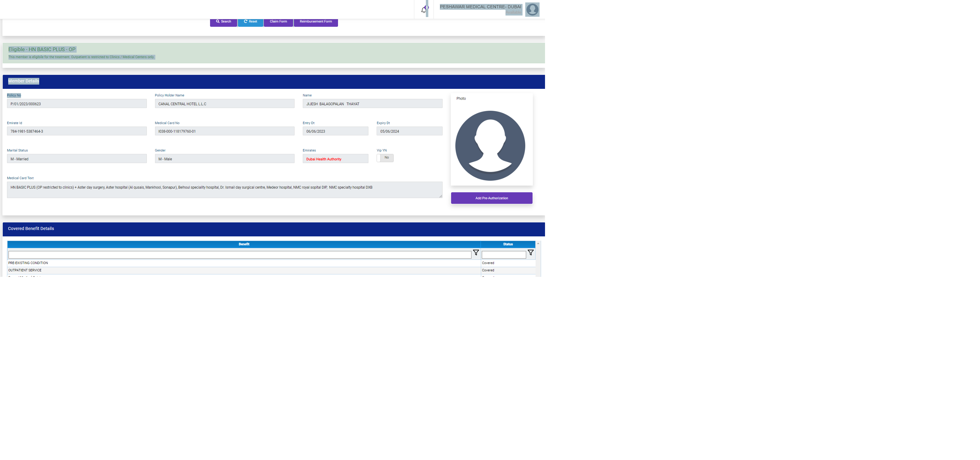This screenshot has width=980, height=460.
Task: Click the Benefit column header
Action: click(243, 244)
